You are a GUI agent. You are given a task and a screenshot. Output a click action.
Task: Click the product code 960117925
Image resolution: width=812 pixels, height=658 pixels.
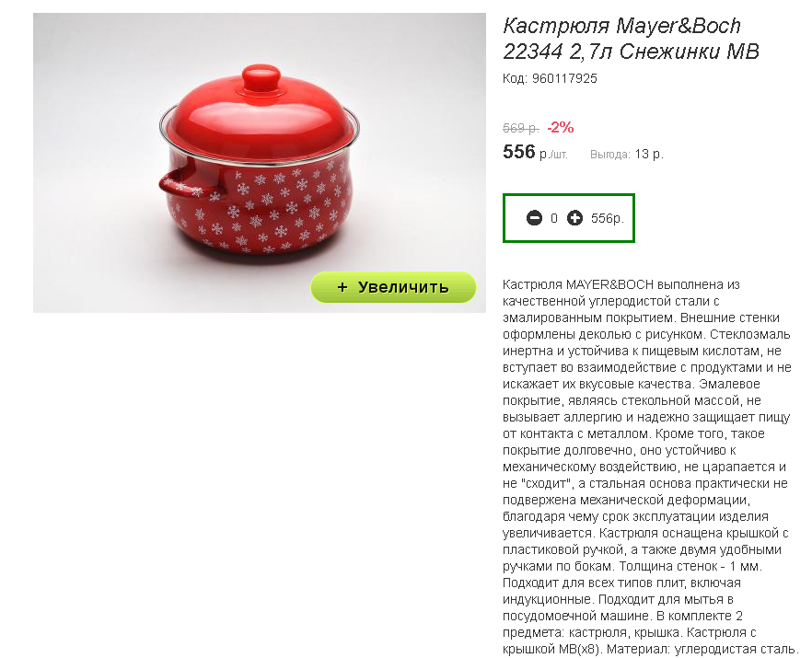(x=564, y=79)
